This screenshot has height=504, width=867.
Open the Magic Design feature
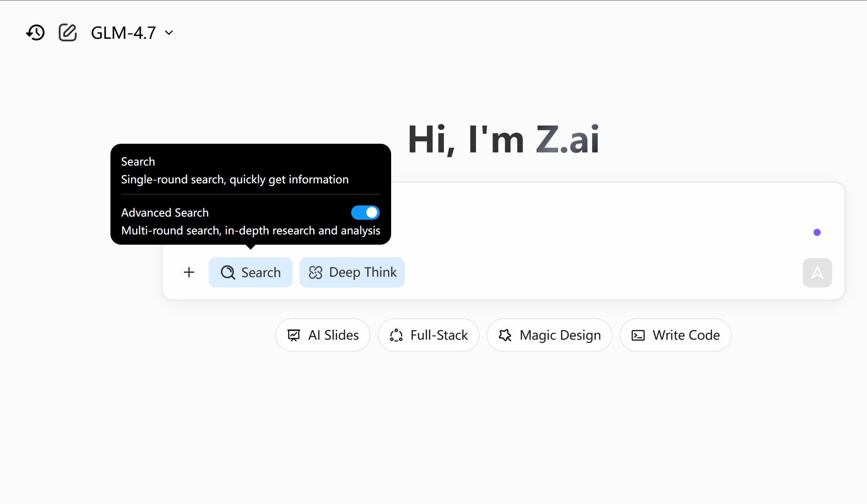[x=549, y=335]
